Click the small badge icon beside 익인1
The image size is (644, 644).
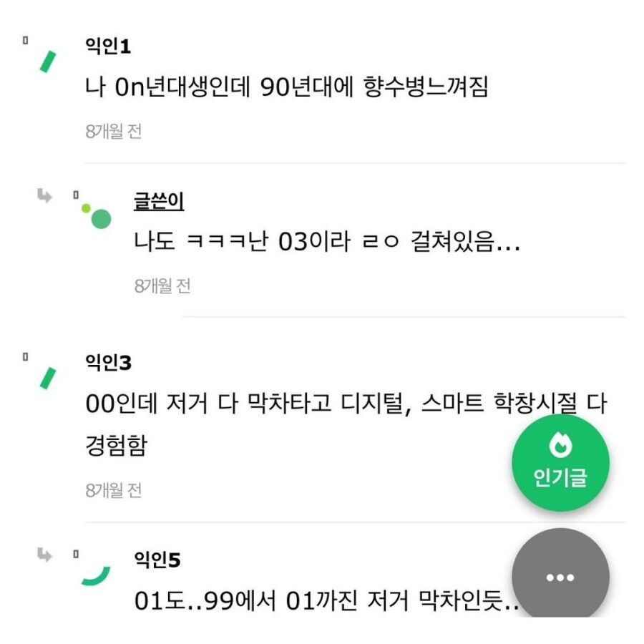pos(25,39)
